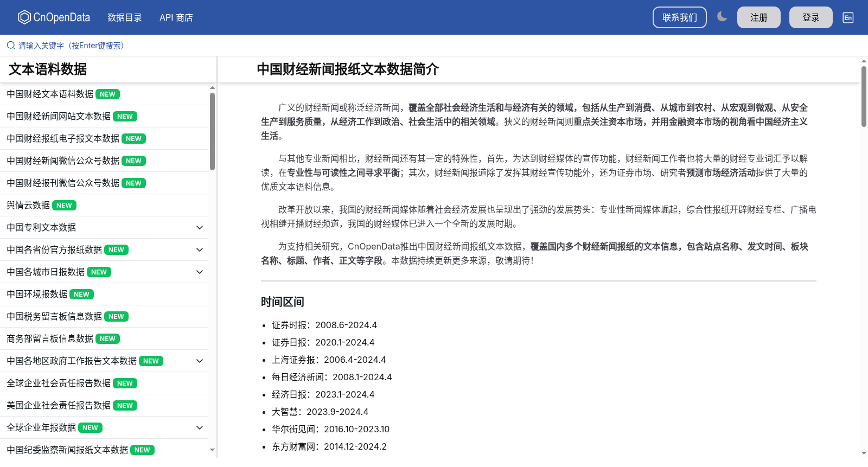Screen dimensions: 868x467
Task: Click the search magnifier icon
Action: tap(11, 46)
